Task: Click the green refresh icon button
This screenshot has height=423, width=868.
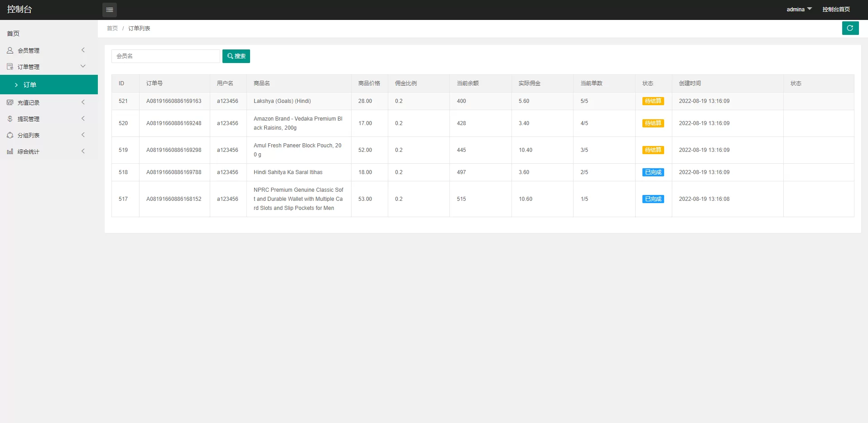Action: point(850,28)
